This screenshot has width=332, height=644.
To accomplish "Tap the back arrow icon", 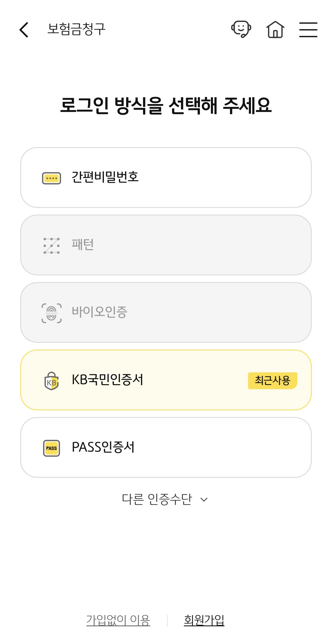I will 24,30.
